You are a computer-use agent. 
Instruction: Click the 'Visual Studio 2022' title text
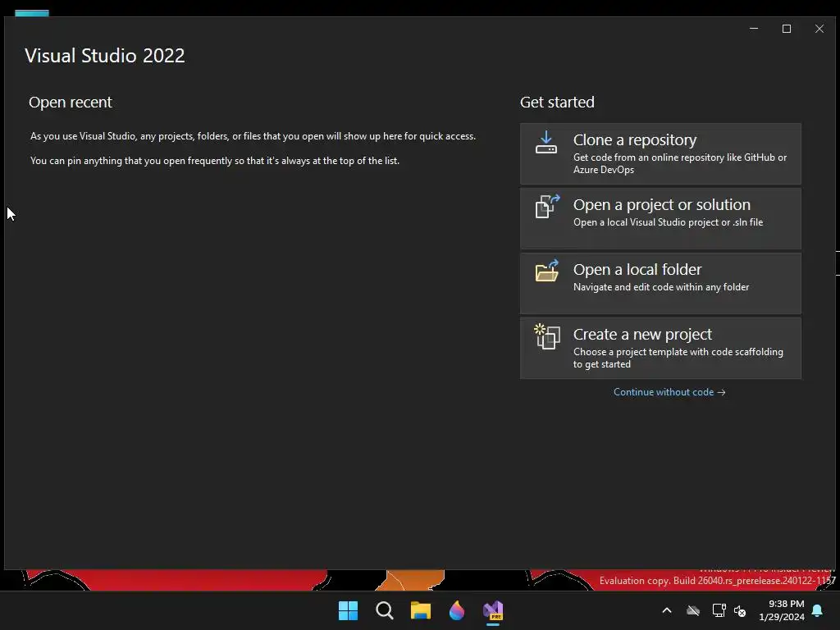tap(104, 56)
